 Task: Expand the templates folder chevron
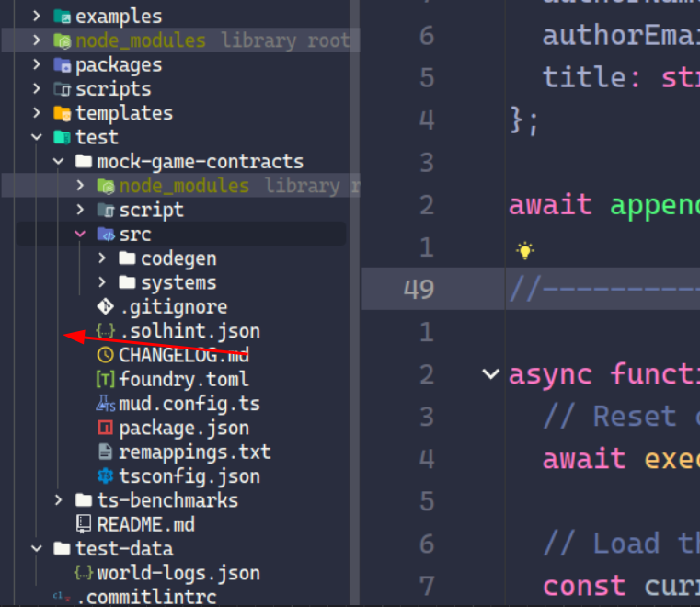[37, 113]
